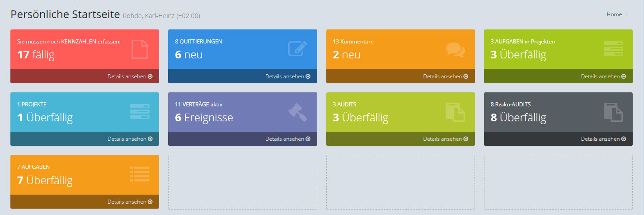Viewport: 644px width, 215px height.
Task: Click the task list icon on AUFGABEN in Projekten tile
Action: [613, 49]
